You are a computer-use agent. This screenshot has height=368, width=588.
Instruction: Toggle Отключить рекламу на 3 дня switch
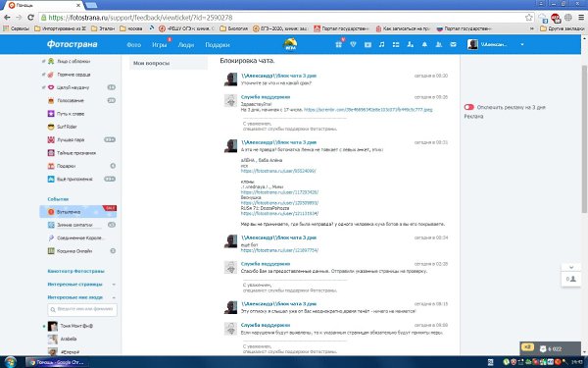[468, 107]
